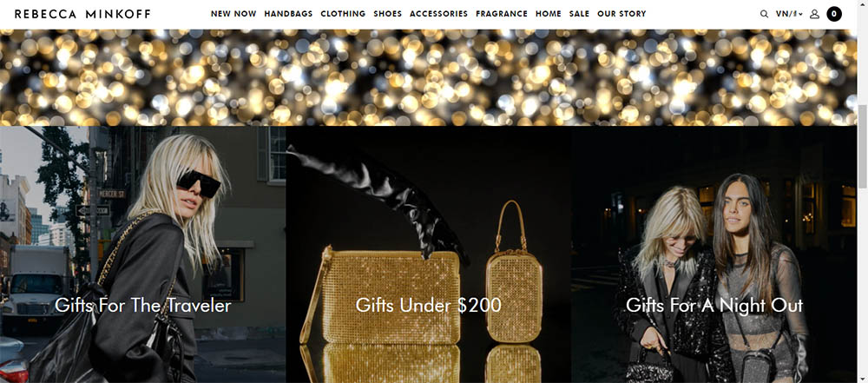
Task: Open the account user icon
Action: click(814, 14)
